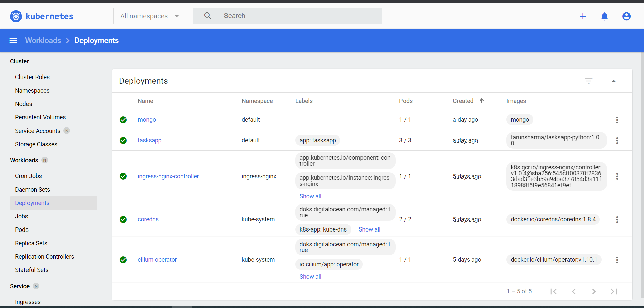
Task: Collapse the Deployments card
Action: click(x=614, y=81)
